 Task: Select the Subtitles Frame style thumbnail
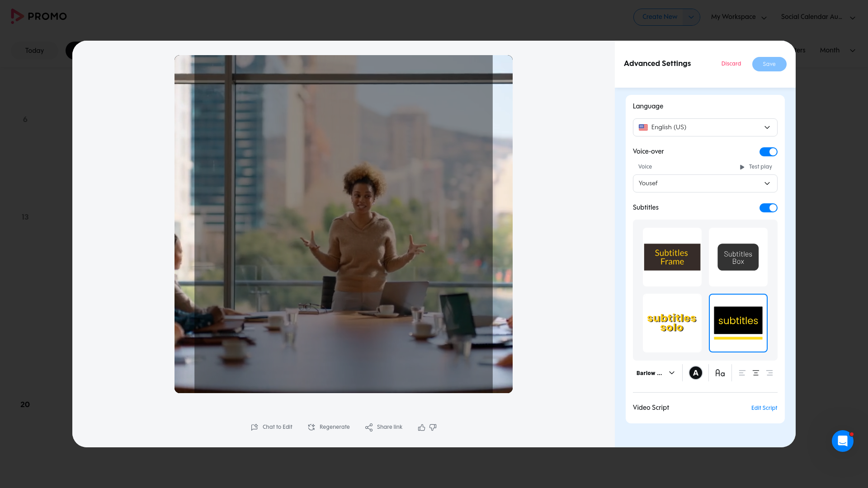click(672, 257)
